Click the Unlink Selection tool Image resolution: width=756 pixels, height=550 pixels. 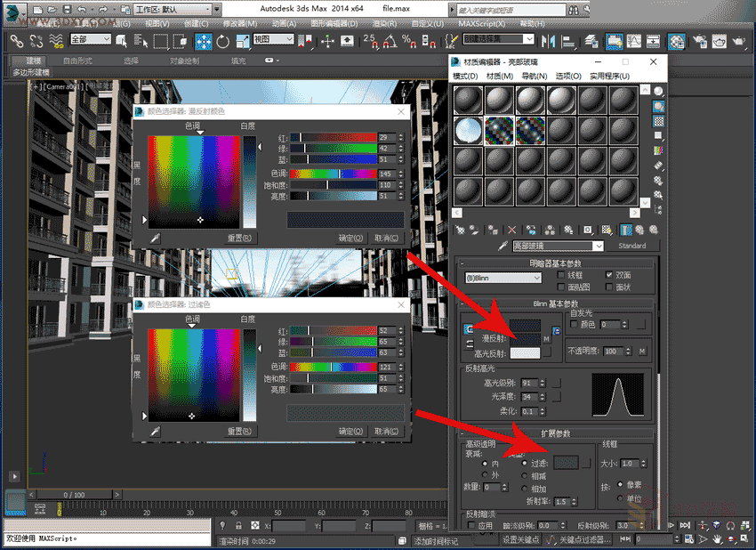36,42
